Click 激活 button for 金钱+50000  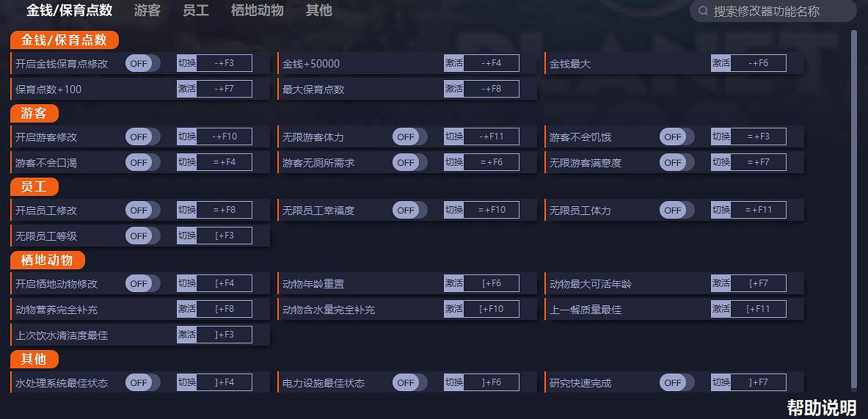point(454,63)
